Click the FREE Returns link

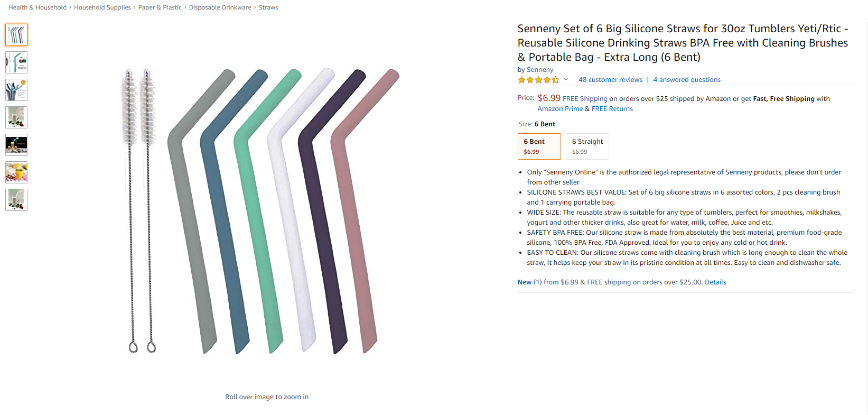(x=612, y=109)
